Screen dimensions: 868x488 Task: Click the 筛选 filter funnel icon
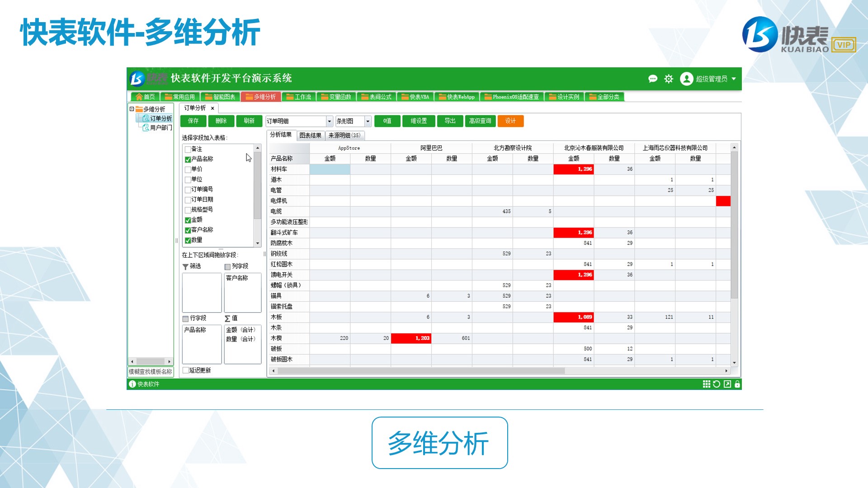click(x=185, y=267)
